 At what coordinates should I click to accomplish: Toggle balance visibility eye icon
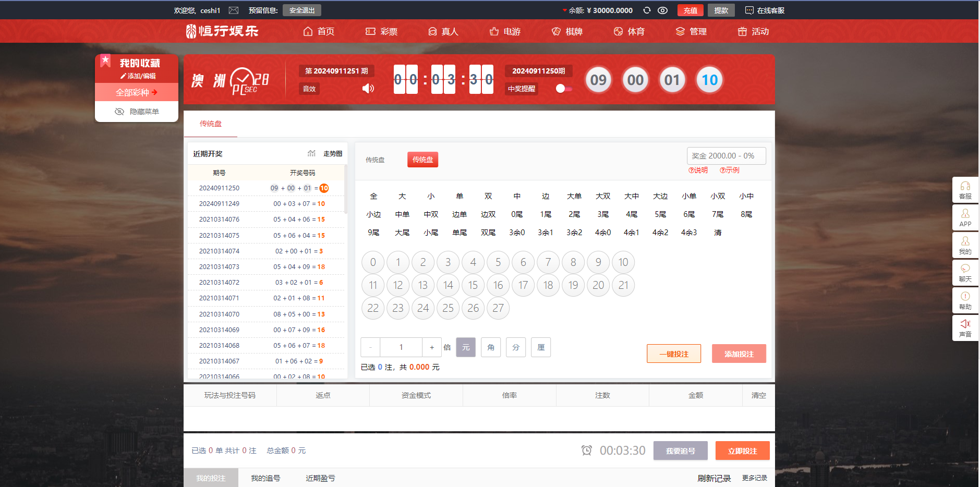(662, 10)
